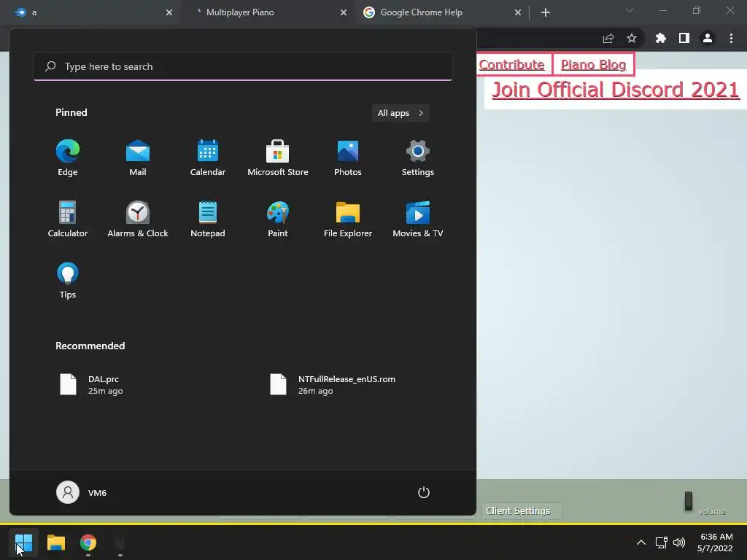Launch the Photos app
This screenshot has height=560, width=747.
coord(348,157)
